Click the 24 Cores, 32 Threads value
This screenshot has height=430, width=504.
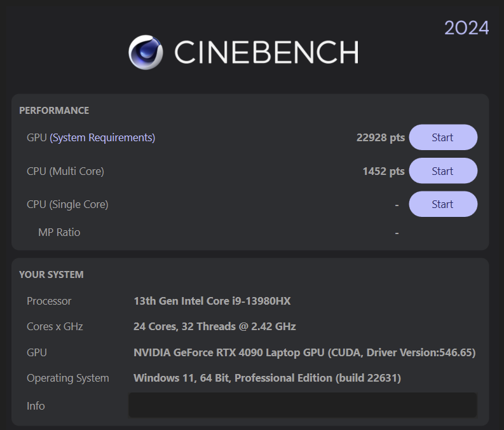pos(214,326)
